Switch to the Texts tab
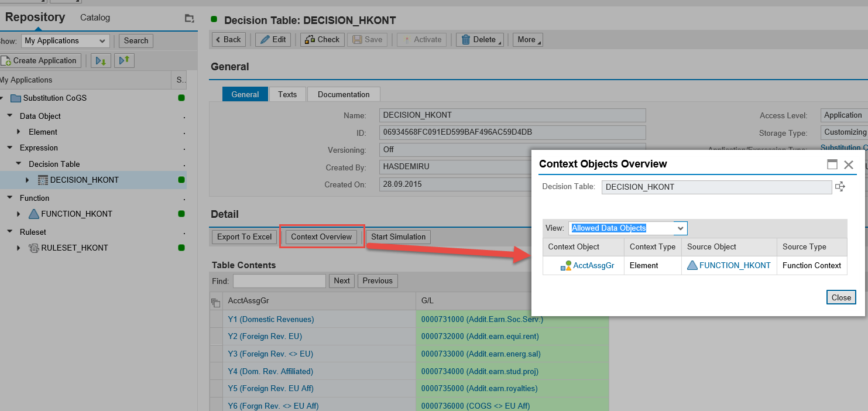868x411 pixels. pos(287,94)
